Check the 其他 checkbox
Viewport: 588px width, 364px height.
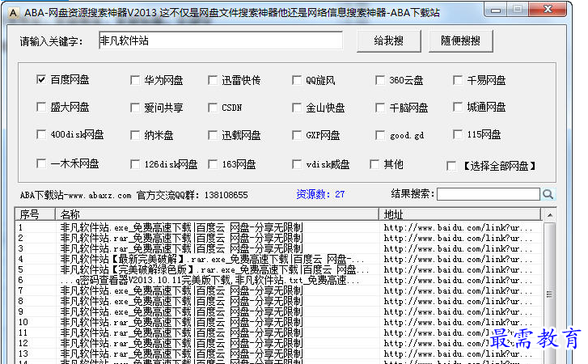374,164
